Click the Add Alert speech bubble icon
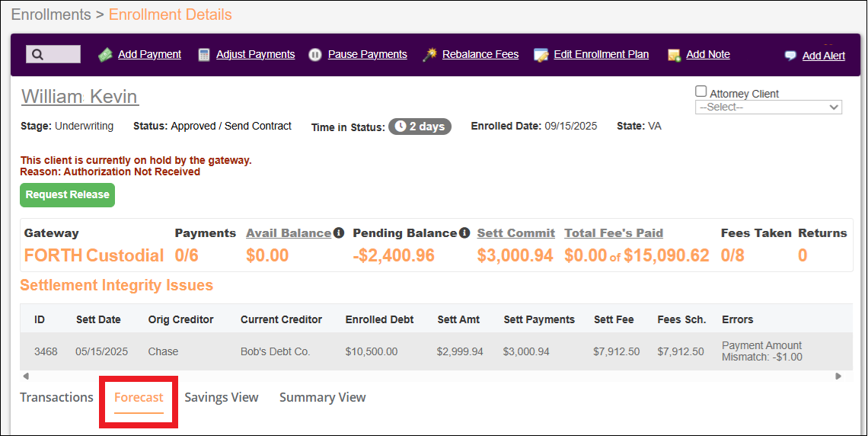Viewport: 868px width, 436px height. tap(790, 56)
